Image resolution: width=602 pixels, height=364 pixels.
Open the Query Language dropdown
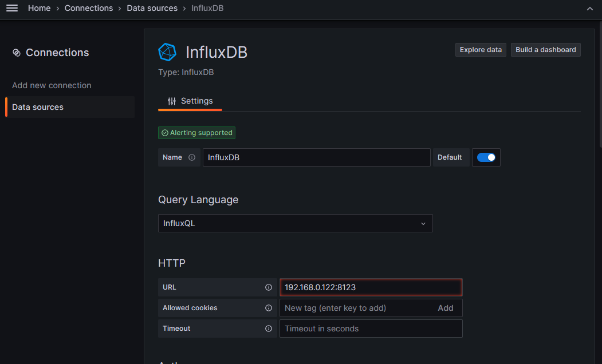[x=295, y=223]
